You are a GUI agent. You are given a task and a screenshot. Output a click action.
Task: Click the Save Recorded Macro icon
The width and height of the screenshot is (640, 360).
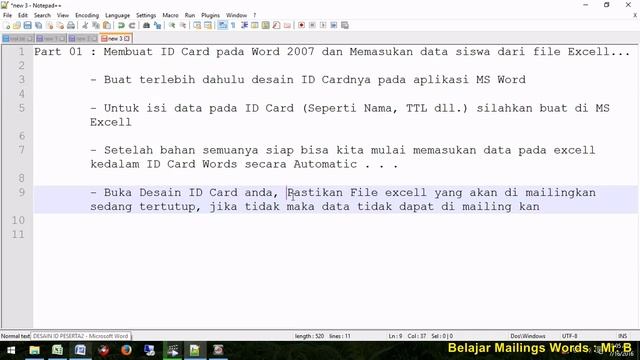pos(345,25)
